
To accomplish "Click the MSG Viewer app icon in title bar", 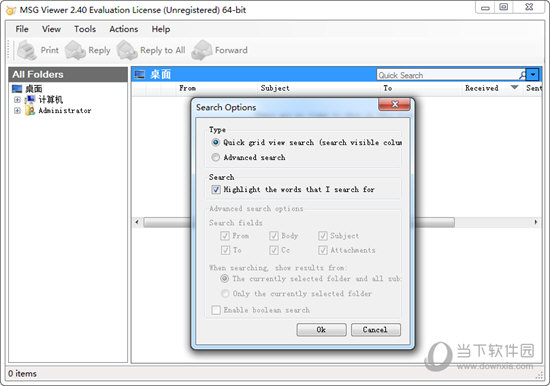I will (11, 10).
